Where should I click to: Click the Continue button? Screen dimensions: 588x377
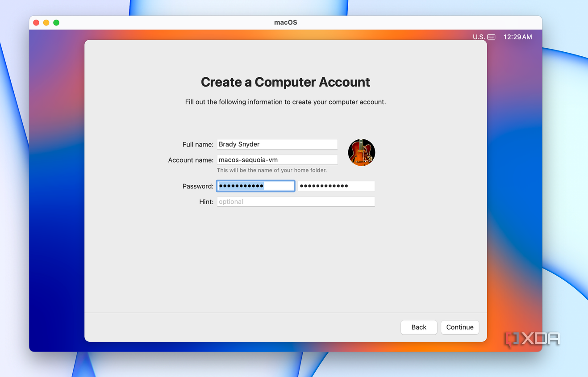pyautogui.click(x=460, y=327)
